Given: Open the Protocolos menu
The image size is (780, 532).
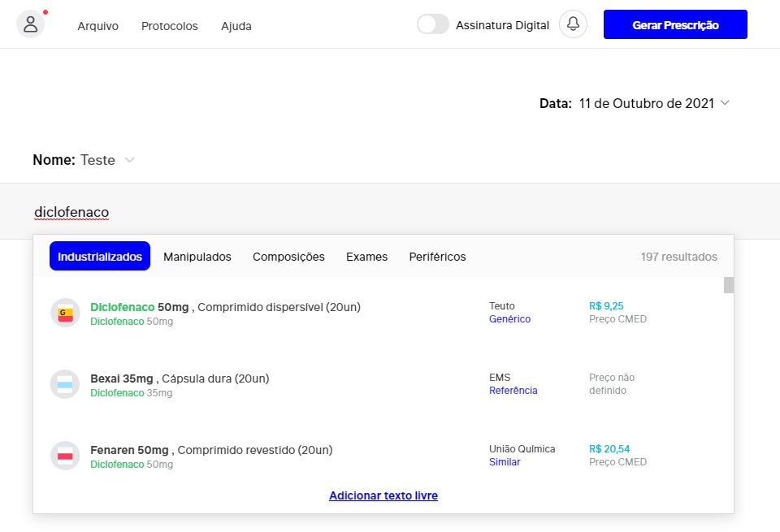Looking at the screenshot, I should [x=169, y=26].
